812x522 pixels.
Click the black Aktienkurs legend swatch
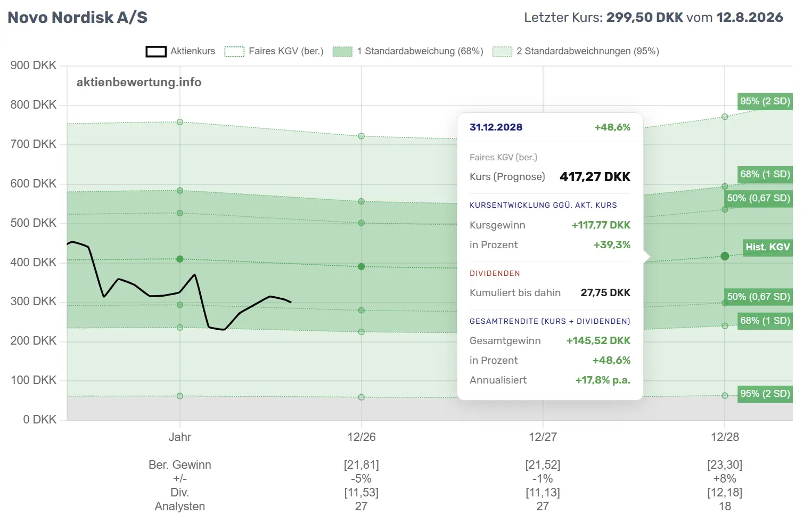(x=156, y=52)
